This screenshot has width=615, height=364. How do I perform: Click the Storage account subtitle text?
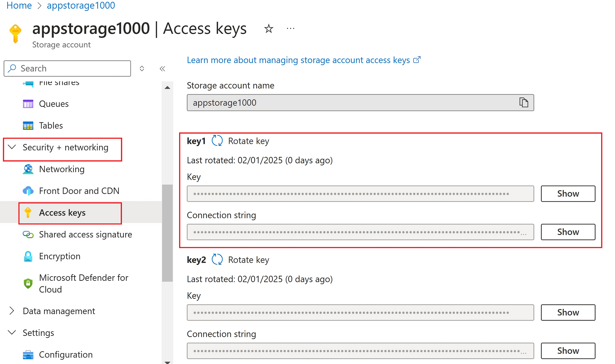[x=61, y=45]
